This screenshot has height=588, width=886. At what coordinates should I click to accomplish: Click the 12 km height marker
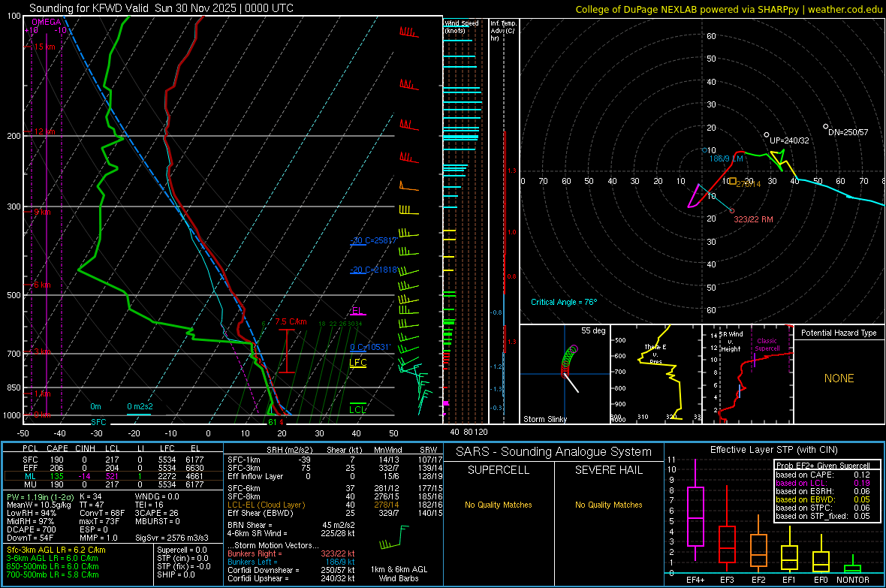[44, 131]
